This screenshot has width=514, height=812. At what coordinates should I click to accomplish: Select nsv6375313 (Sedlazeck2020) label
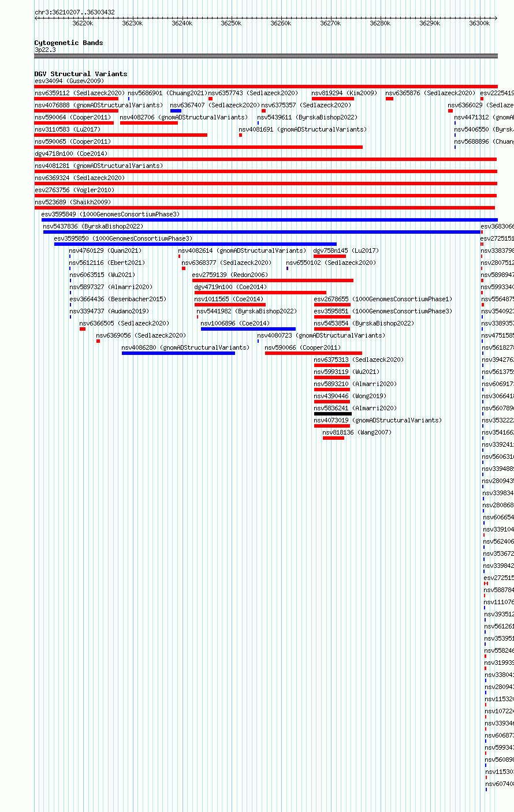pos(359,360)
